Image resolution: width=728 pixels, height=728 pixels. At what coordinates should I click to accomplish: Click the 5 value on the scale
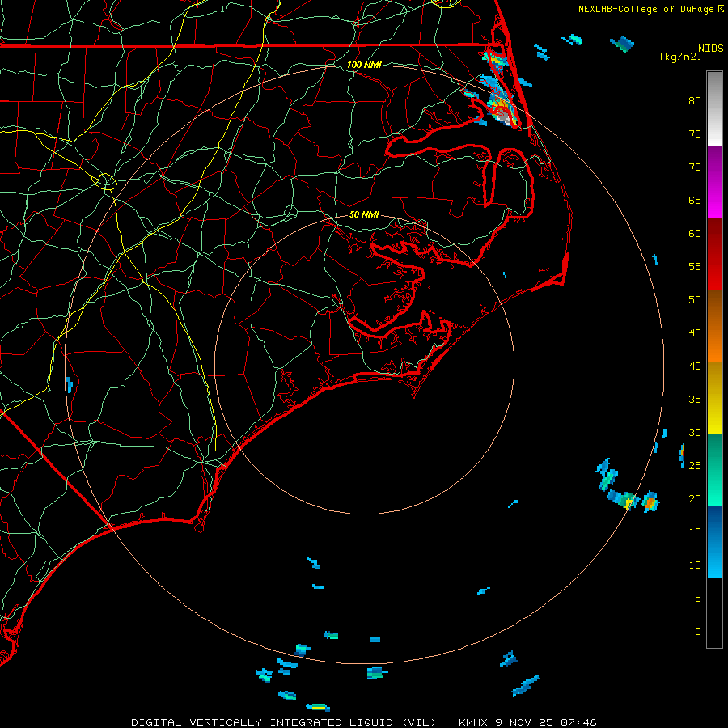click(x=698, y=598)
